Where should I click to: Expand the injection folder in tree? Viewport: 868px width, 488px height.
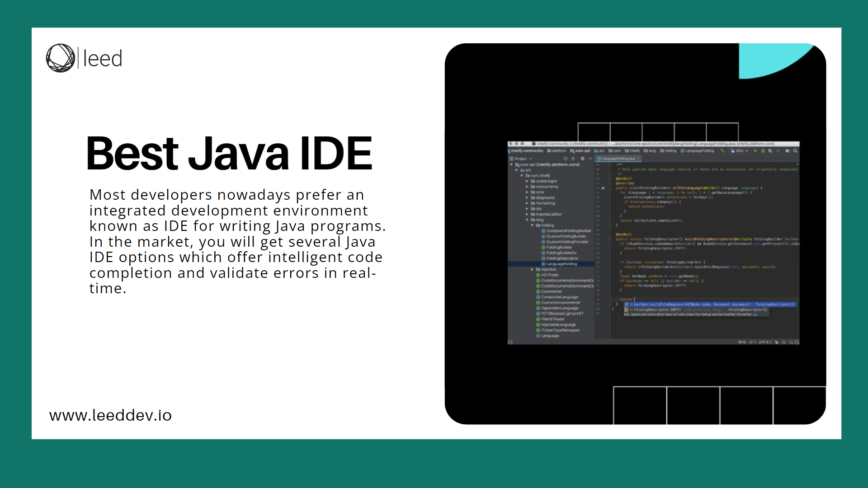[x=532, y=269]
